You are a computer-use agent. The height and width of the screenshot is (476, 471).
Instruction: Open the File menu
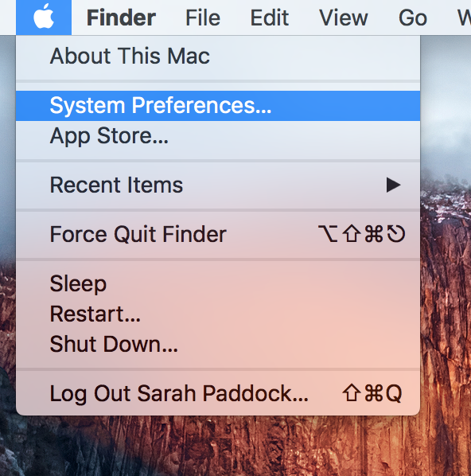tap(203, 18)
